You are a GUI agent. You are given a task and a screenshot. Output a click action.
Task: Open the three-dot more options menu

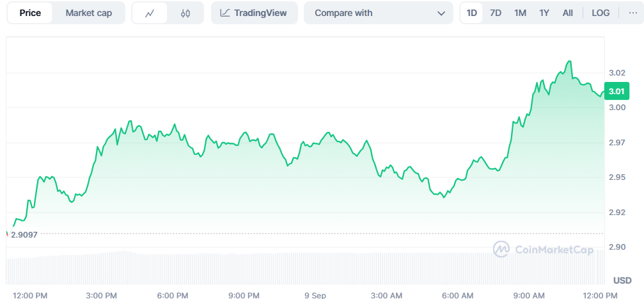[633, 13]
